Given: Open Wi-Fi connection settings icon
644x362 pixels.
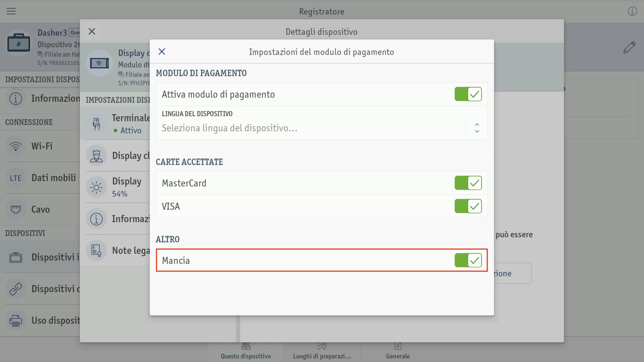Looking at the screenshot, I should tap(16, 146).
